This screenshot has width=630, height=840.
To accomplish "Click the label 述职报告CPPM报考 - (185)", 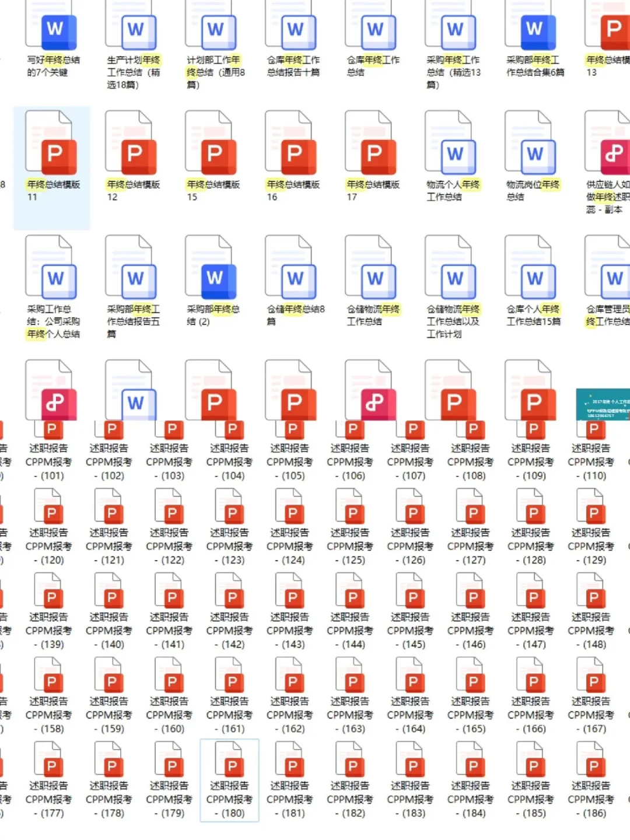I will [x=531, y=800].
